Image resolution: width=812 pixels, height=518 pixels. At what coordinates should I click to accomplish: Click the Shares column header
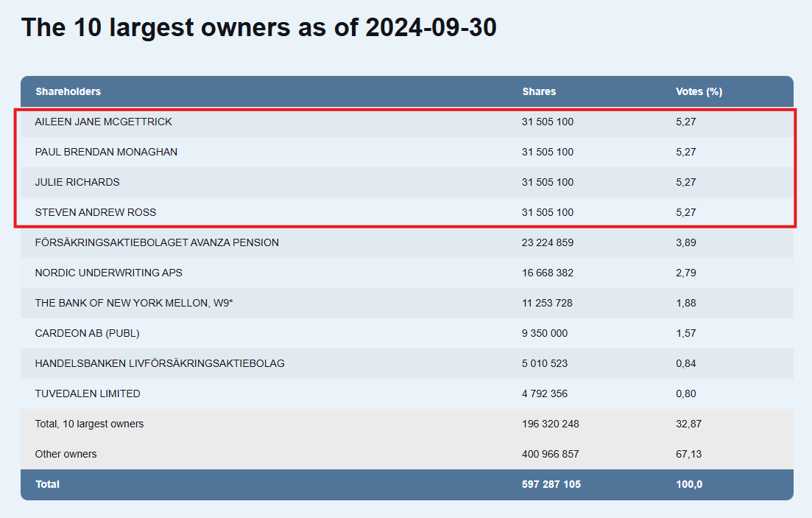(539, 91)
